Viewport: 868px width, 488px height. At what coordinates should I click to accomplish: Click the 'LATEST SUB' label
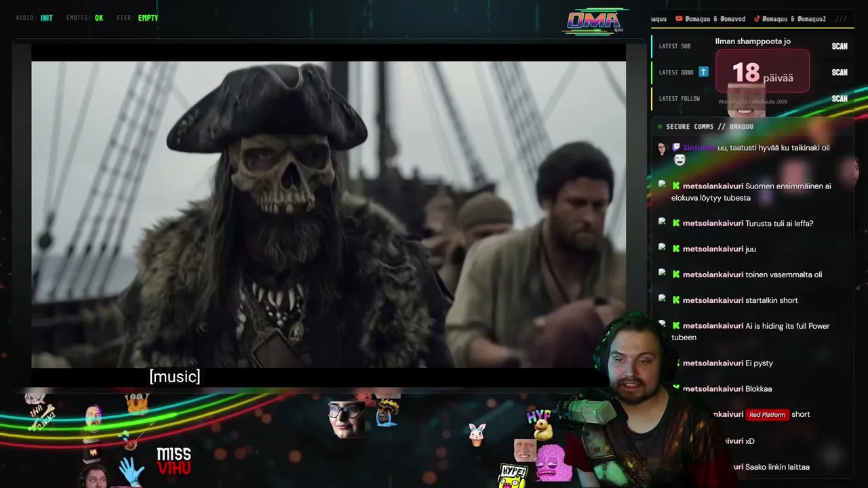(x=675, y=46)
